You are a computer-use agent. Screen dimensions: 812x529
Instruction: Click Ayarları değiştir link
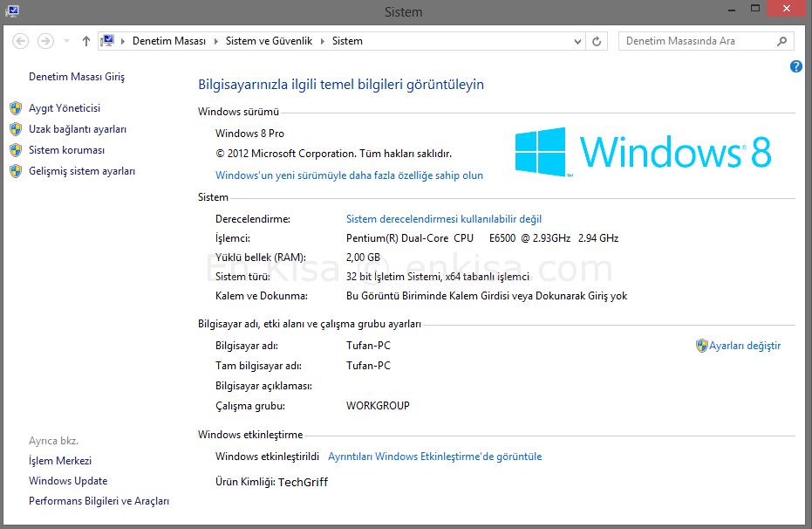pyautogui.click(x=745, y=346)
